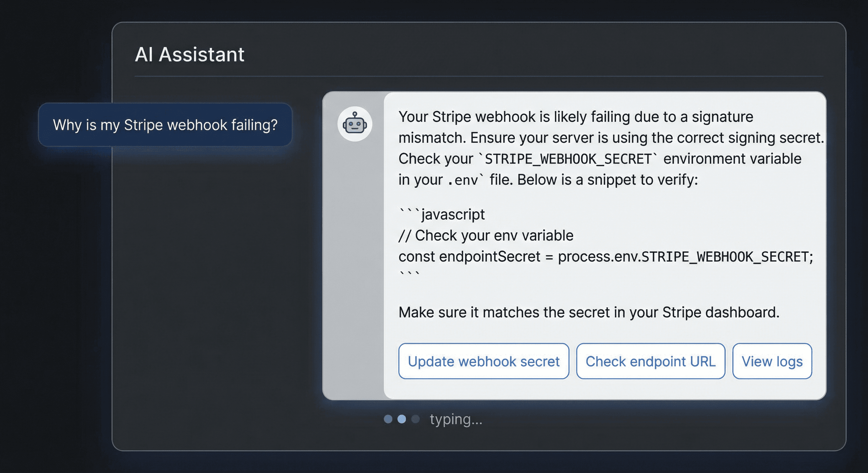Image resolution: width=868 pixels, height=473 pixels.
Task: Click the typing... status label
Action: click(456, 419)
